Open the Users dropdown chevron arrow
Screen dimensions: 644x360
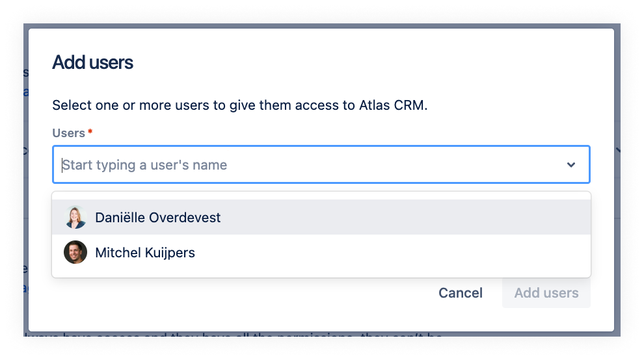(x=570, y=165)
